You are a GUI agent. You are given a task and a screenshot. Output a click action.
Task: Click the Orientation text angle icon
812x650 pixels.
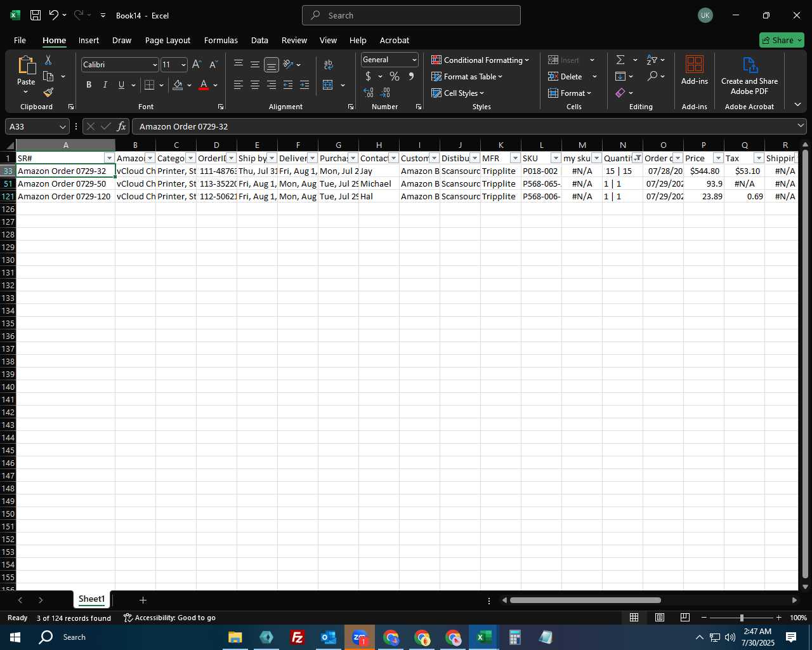(288, 64)
